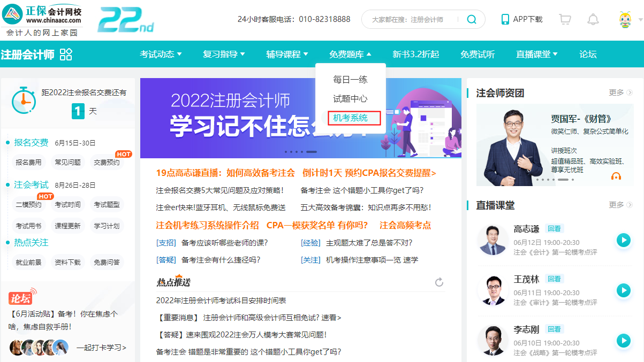Collapse the 免费题库 dropdown menu
644x362 pixels.
coord(350,54)
